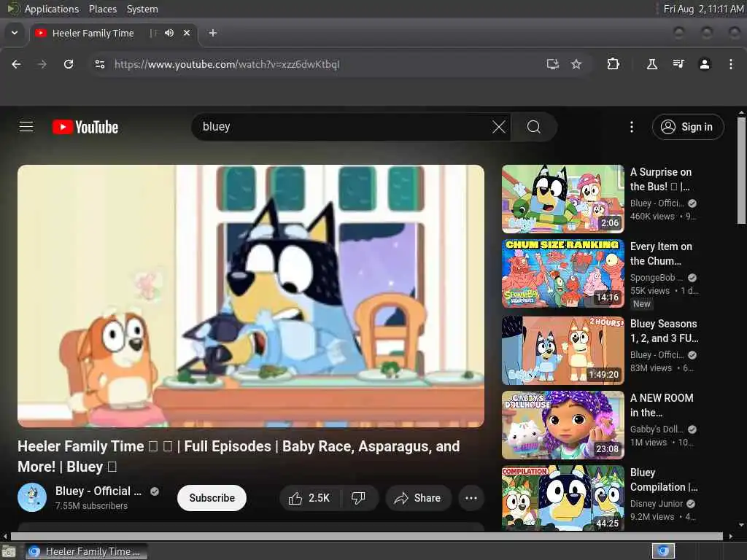747x560 pixels.
Task: Click the video title heading
Action: point(239,456)
